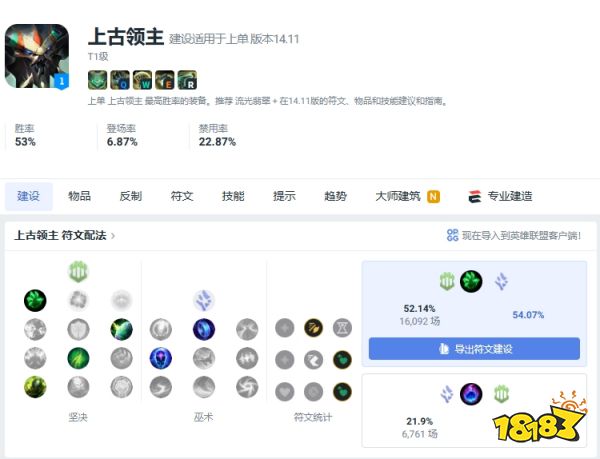
Task: Select the Resolve tree icon at top
Action: (x=78, y=272)
